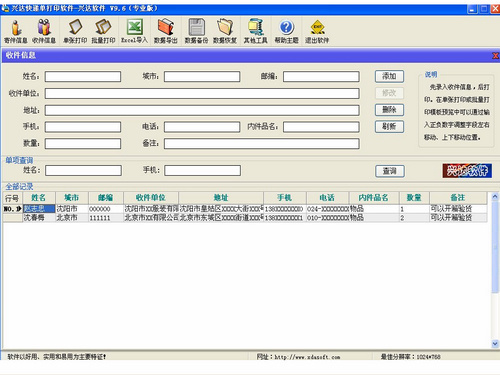The image size is (500, 375).
Task: Sort by 手机 column header
Action: coord(285,198)
